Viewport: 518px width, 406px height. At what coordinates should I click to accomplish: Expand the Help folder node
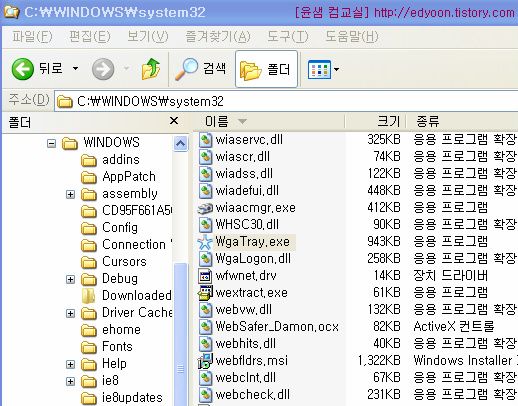point(70,364)
